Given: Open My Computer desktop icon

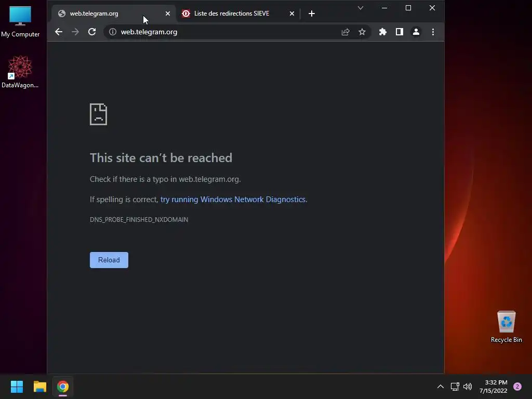Looking at the screenshot, I should (x=20, y=21).
